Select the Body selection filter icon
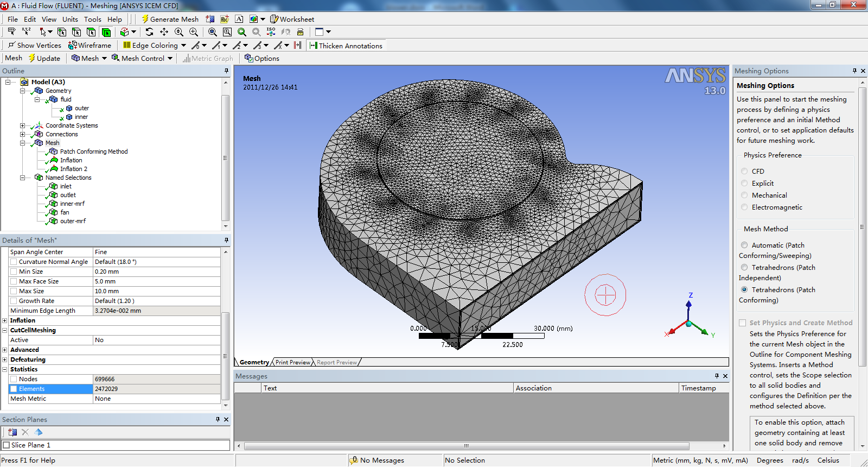 point(106,32)
